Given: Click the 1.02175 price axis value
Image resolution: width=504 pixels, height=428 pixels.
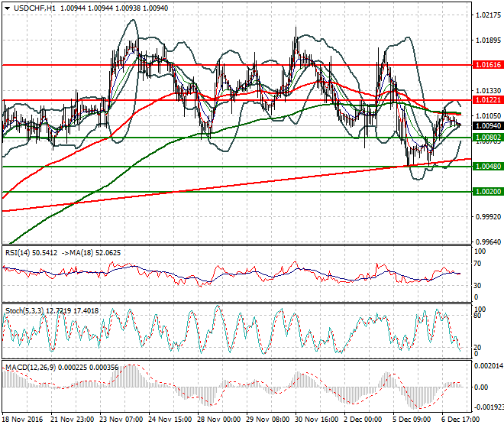Looking at the screenshot, I should tap(488, 15).
